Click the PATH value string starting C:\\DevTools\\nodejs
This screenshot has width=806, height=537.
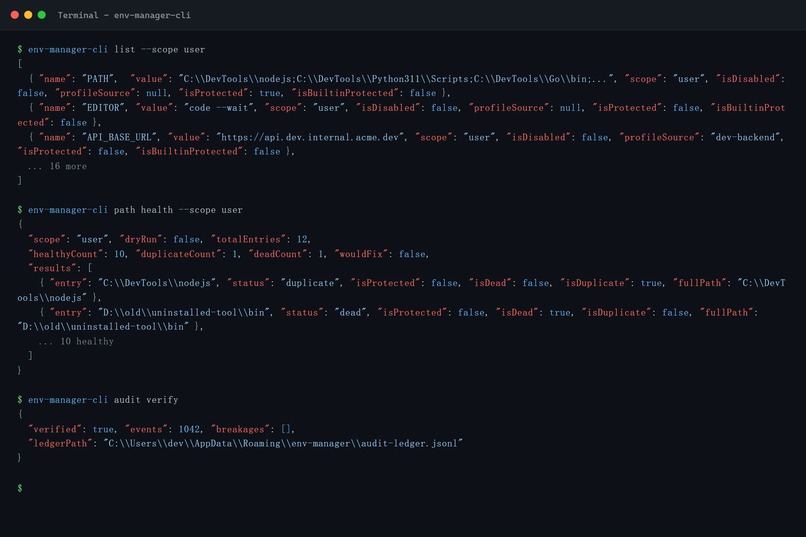pos(397,79)
